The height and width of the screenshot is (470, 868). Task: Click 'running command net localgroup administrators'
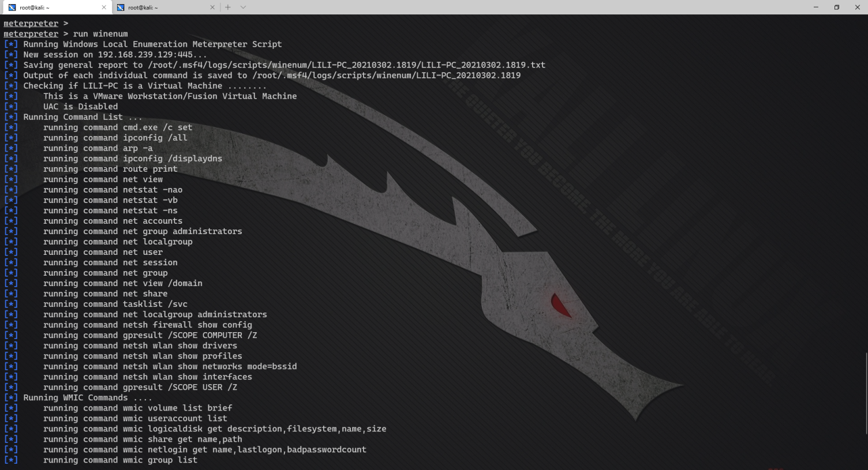[x=155, y=314]
